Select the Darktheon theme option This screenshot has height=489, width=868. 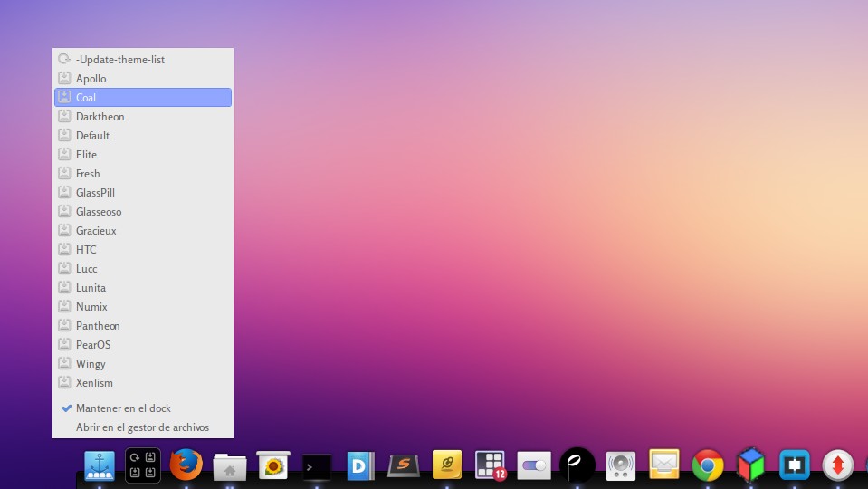click(x=100, y=117)
